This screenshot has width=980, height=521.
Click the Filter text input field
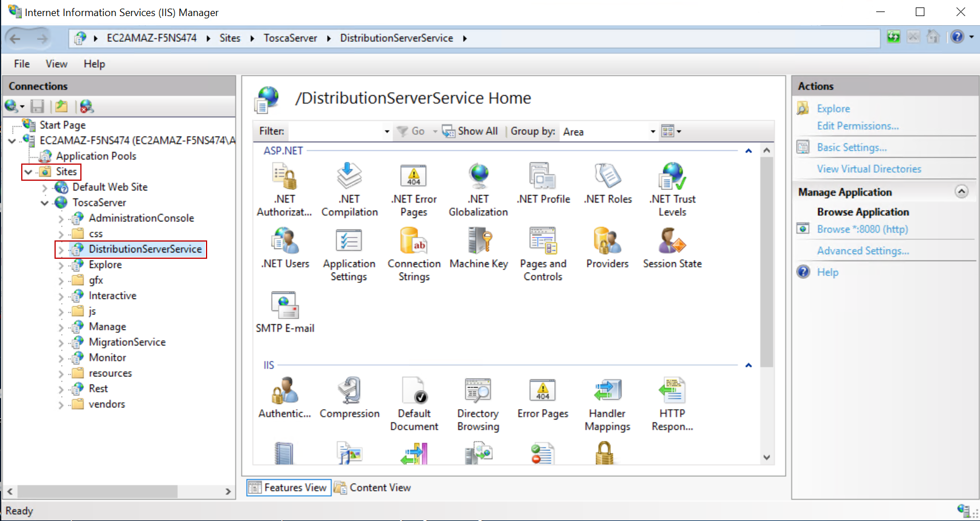point(335,131)
